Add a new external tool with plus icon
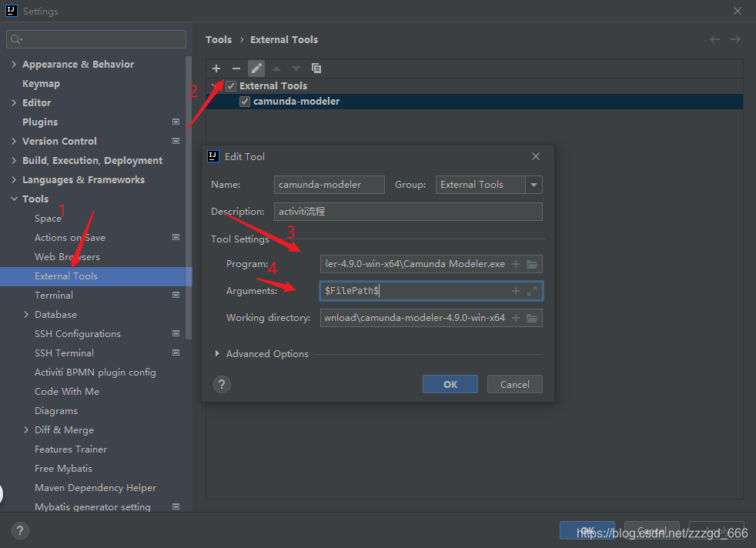 point(216,68)
